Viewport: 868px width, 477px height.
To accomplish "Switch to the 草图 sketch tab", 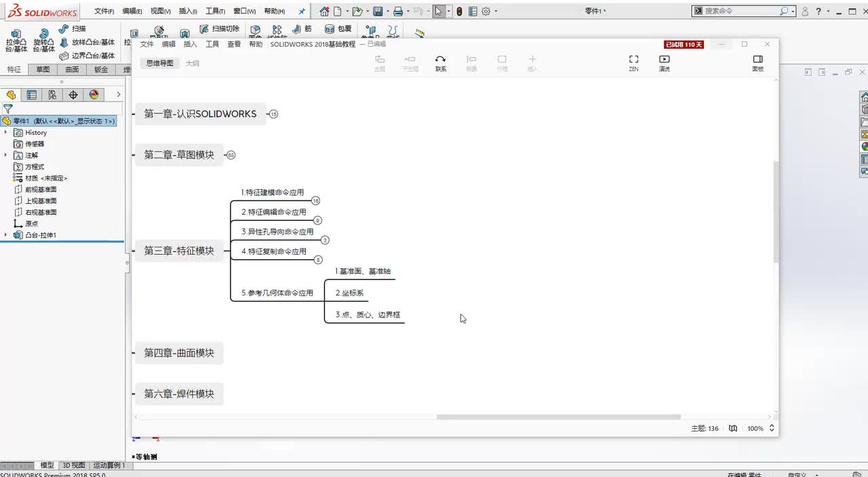I will (x=43, y=69).
